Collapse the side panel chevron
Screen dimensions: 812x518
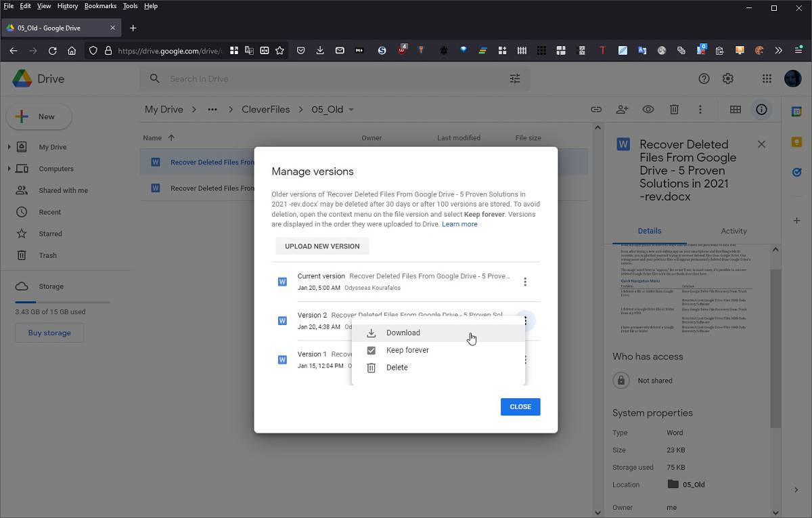pyautogui.click(x=796, y=490)
